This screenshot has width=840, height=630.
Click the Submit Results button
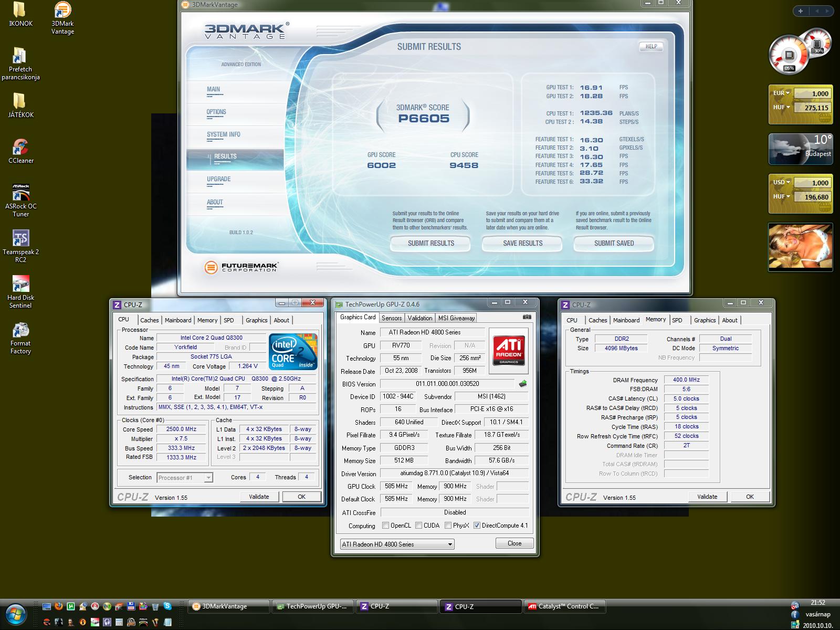[431, 243]
